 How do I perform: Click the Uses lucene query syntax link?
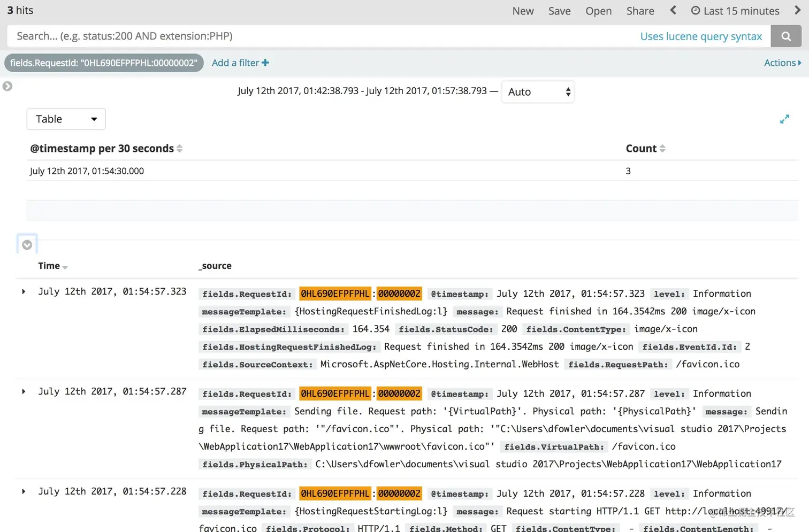click(x=701, y=36)
